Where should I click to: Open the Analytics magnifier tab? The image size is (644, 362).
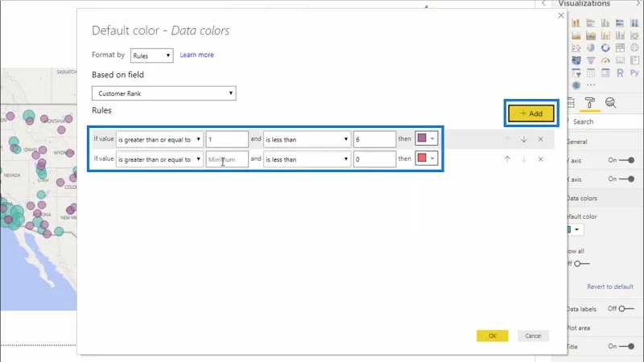tap(610, 103)
